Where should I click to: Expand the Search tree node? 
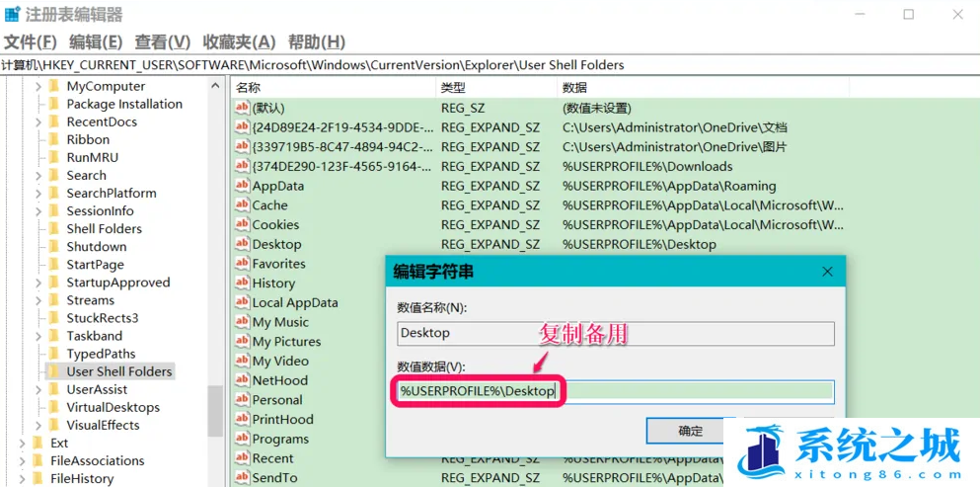38,176
